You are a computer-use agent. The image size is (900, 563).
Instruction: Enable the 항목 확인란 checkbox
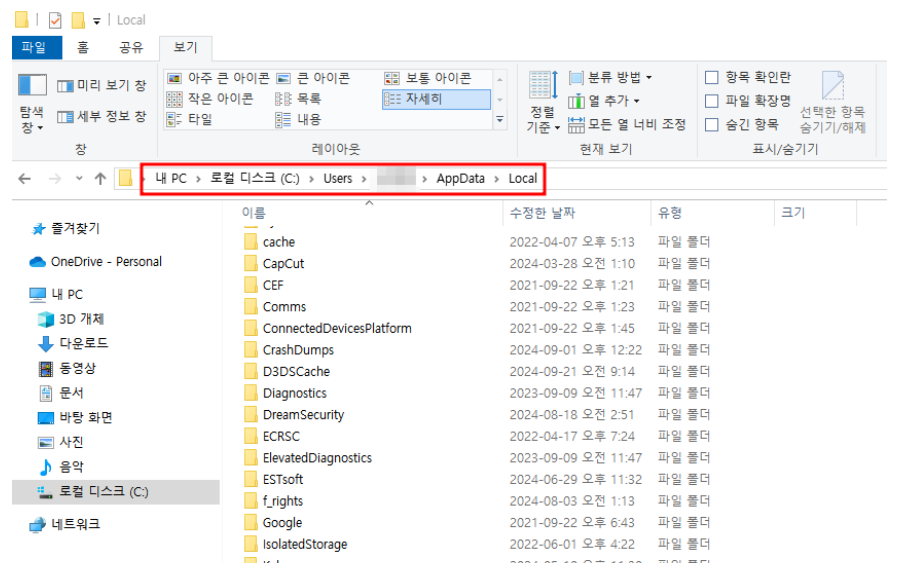[x=712, y=77]
